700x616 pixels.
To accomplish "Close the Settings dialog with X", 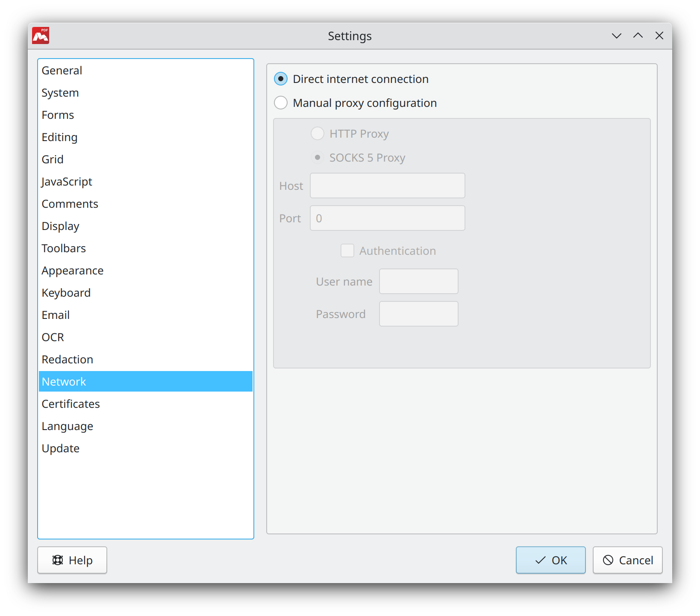I will click(x=659, y=36).
